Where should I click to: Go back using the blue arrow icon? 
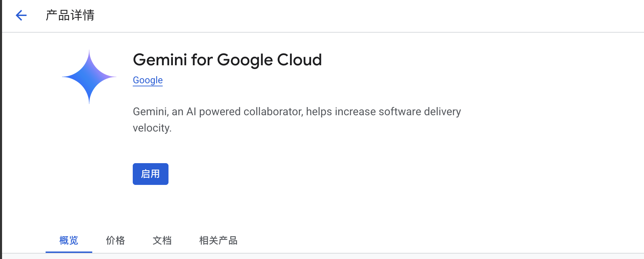(21, 15)
